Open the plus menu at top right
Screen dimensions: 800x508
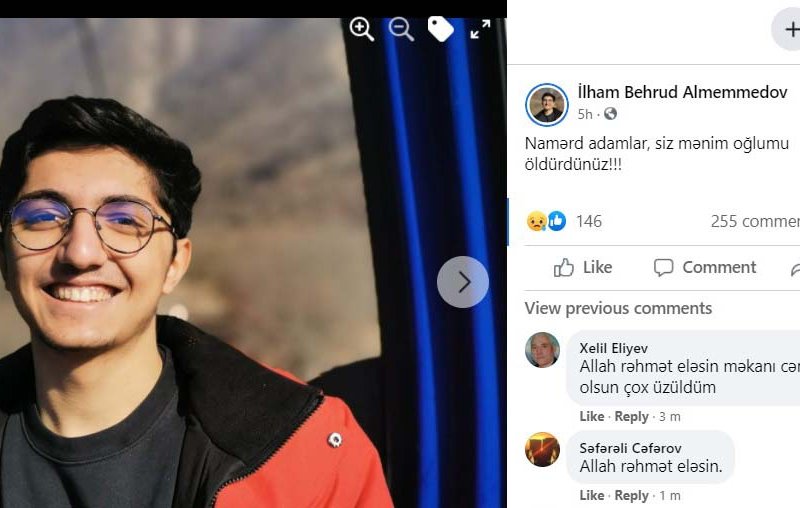(786, 30)
